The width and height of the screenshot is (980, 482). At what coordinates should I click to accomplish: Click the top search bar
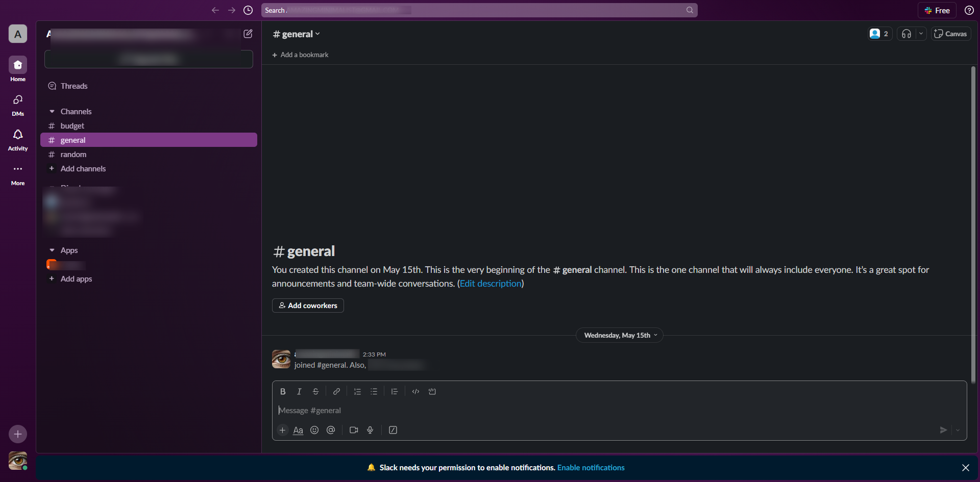(479, 10)
